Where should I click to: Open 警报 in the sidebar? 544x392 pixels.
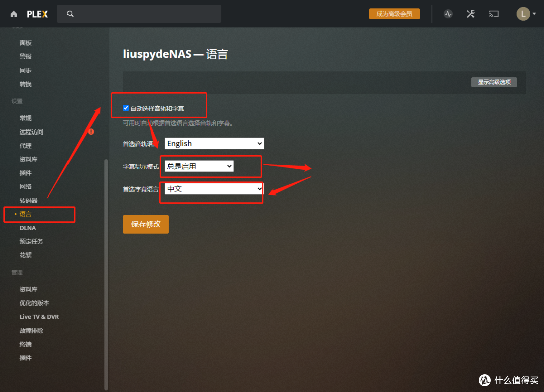(26, 56)
